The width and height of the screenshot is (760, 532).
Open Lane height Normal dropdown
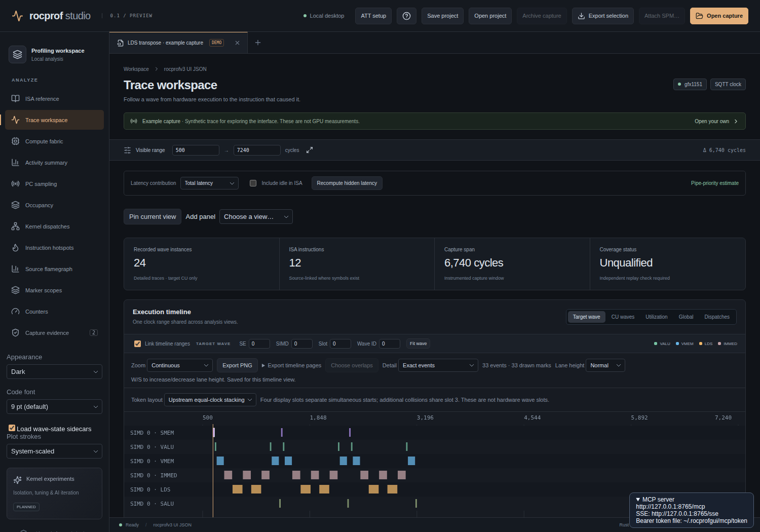point(605,365)
